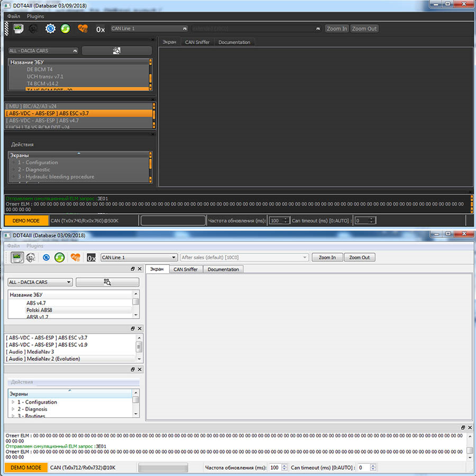Float the Действия panel in light window
Image resolution: width=476 pixels, height=476 pixels.
tap(133, 370)
